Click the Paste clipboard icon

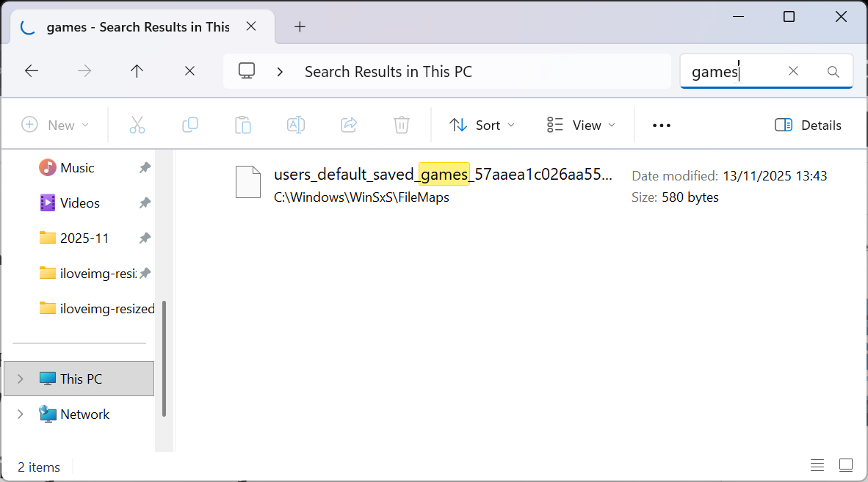(243, 125)
